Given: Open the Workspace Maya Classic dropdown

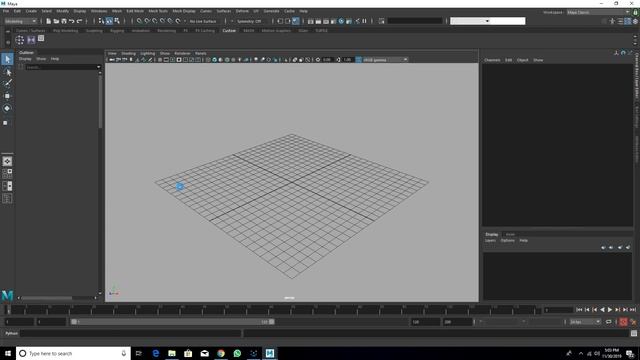Looking at the screenshot, I should point(598,12).
